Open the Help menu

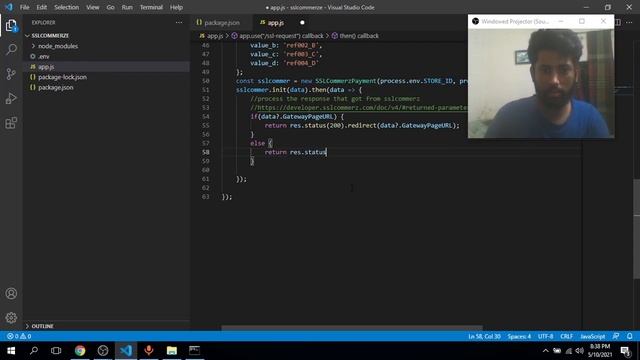(176, 7)
